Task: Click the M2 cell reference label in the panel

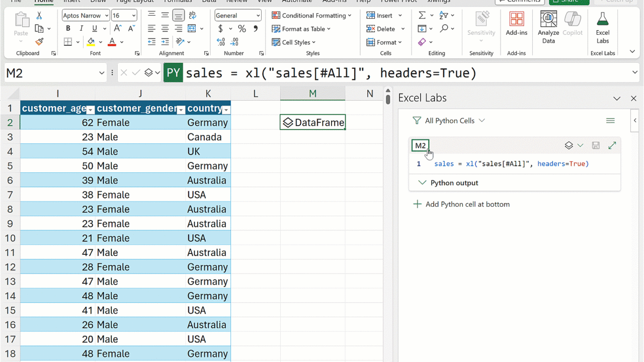Action: [420, 145]
